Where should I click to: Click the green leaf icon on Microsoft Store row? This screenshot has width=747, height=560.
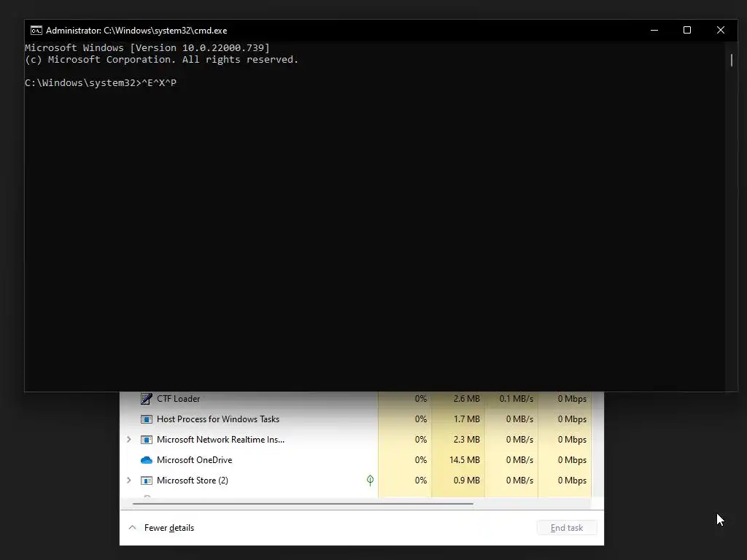370,480
